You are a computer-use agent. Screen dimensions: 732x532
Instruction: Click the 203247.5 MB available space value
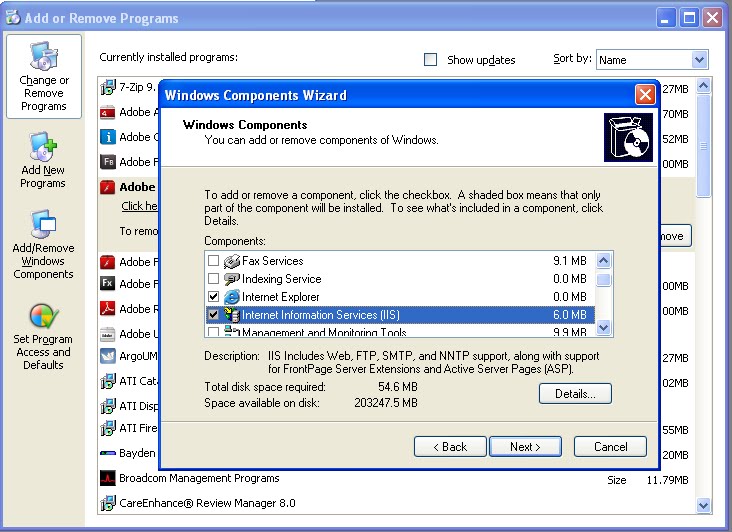[x=386, y=403]
